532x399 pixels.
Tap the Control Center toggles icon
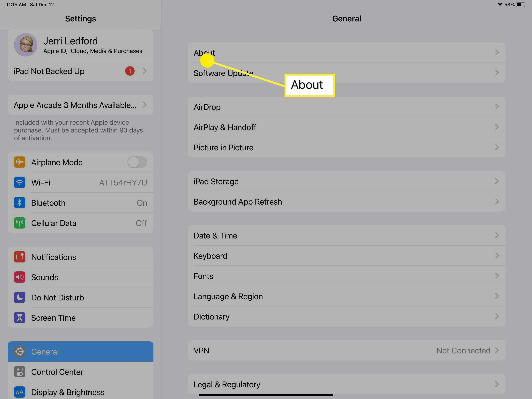[x=19, y=372]
